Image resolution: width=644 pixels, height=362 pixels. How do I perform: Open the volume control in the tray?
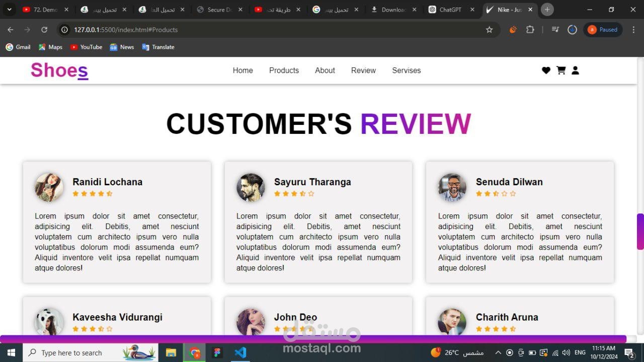point(566,352)
